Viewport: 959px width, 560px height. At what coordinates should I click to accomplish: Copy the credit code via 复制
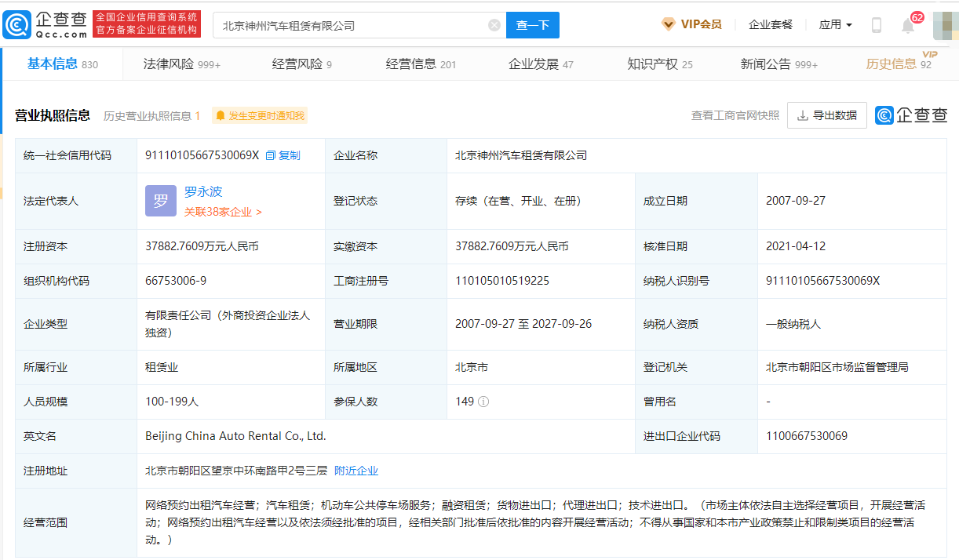283,155
